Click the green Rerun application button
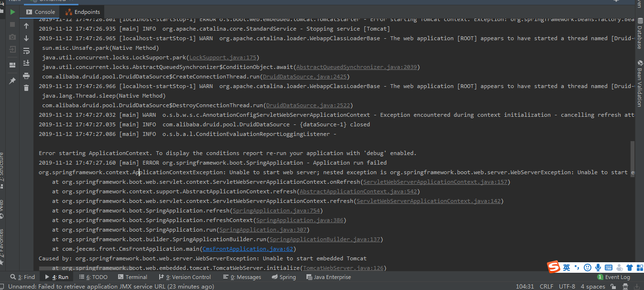This screenshot has width=644, height=290. pyautogui.click(x=12, y=12)
